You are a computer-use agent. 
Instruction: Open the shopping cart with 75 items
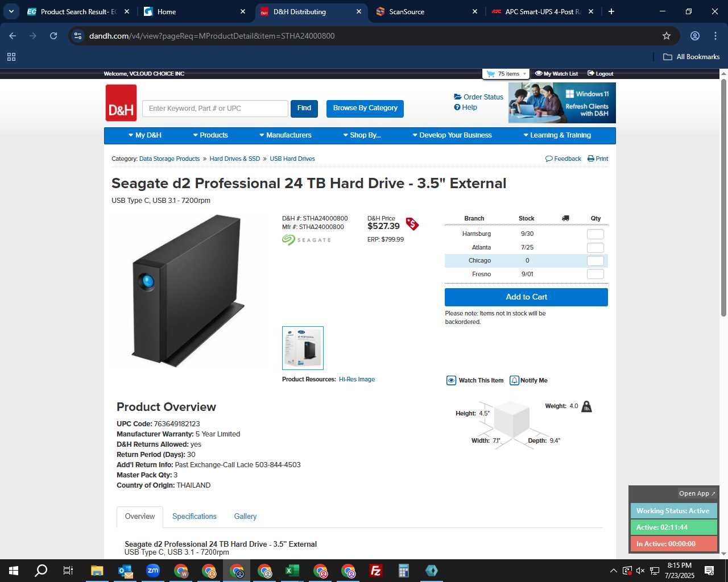click(x=506, y=74)
